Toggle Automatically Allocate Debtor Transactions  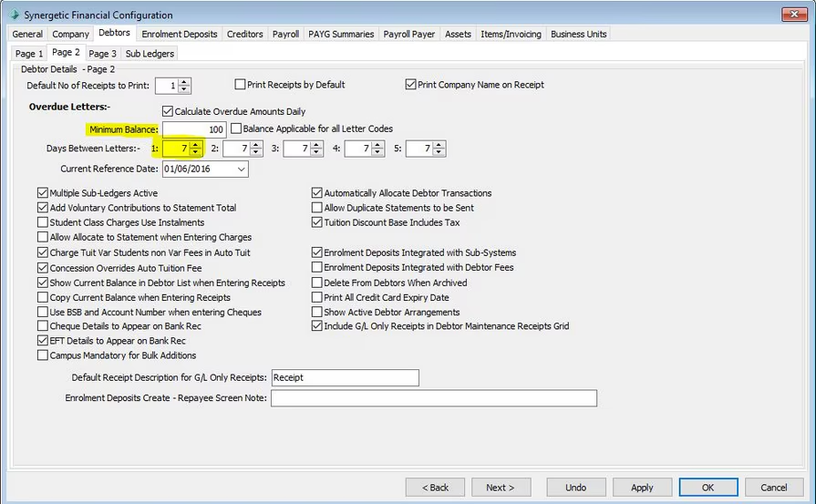tap(317, 193)
